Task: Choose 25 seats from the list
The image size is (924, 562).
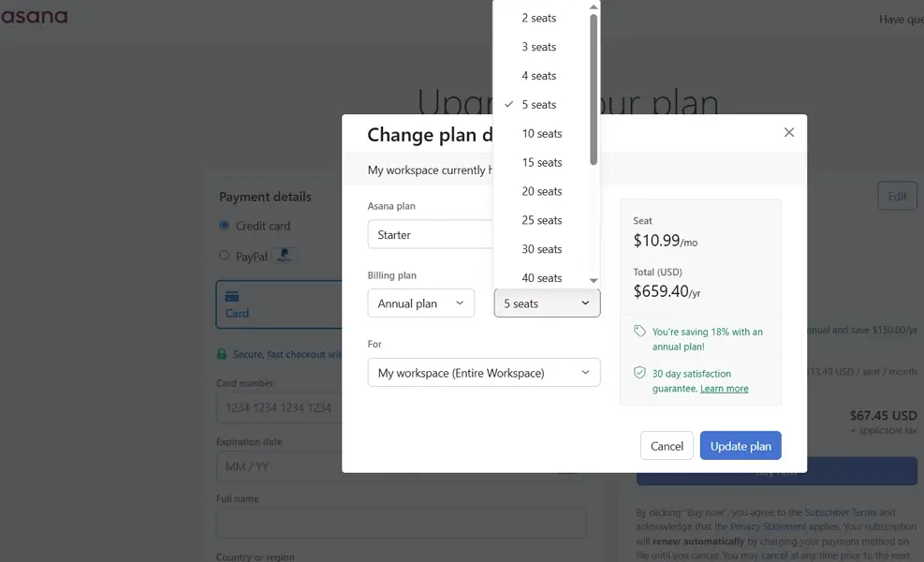Action: 542,220
